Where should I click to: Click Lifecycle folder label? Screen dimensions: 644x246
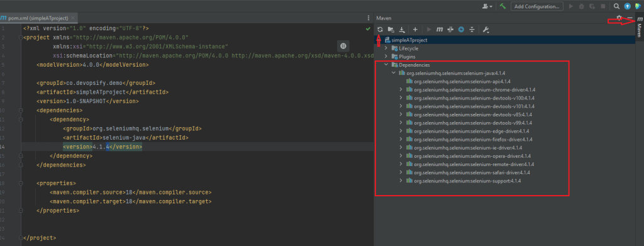(409, 48)
